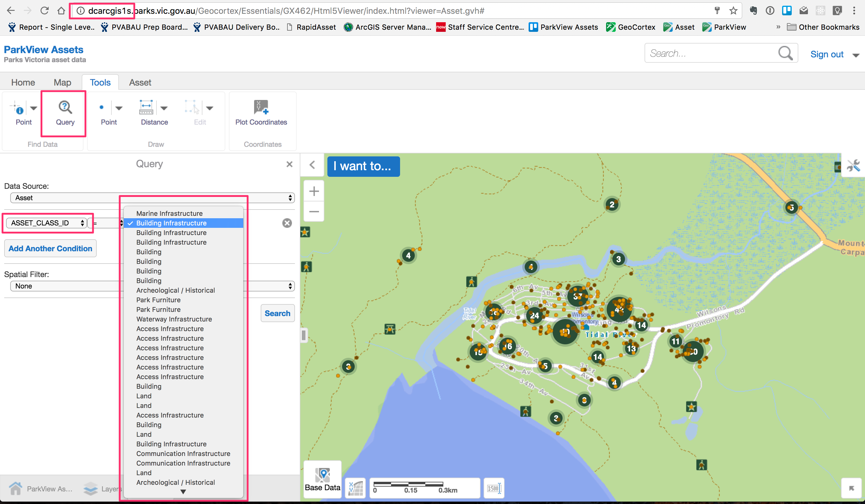Switch to the Map tab
The height and width of the screenshot is (504, 865).
click(x=62, y=83)
